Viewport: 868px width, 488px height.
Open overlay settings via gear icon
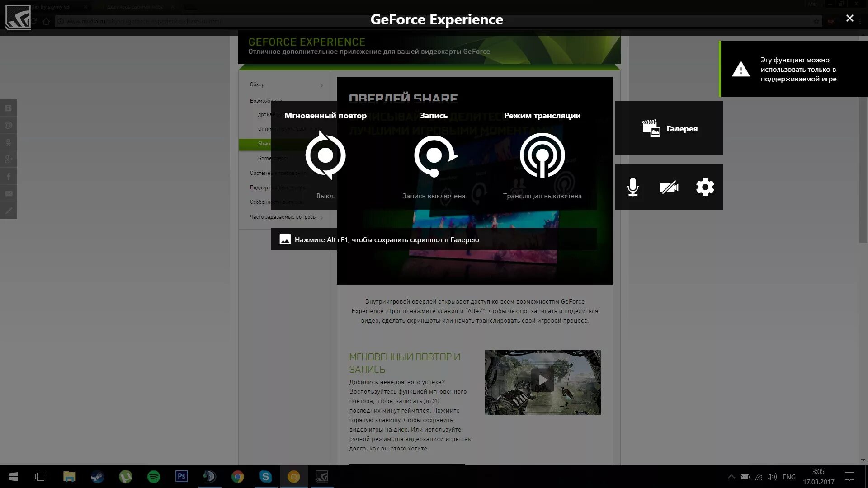point(705,187)
